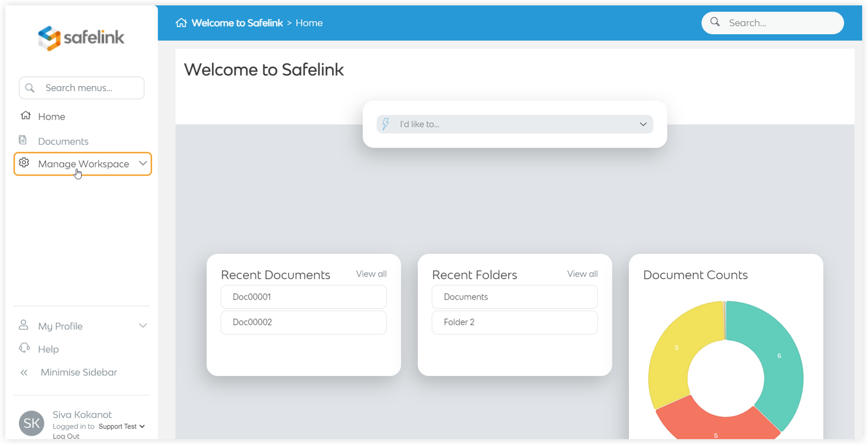Click the magnifier icon in Search menus box

[30, 88]
